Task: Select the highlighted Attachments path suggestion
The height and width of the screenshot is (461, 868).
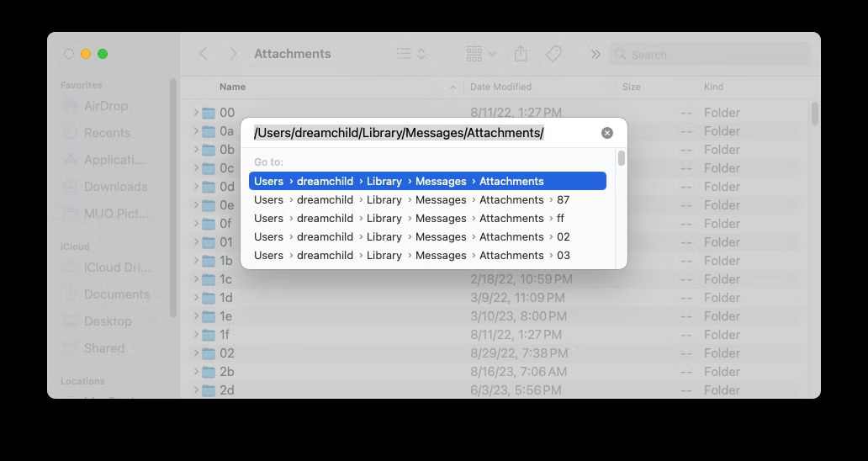Action: coord(427,181)
